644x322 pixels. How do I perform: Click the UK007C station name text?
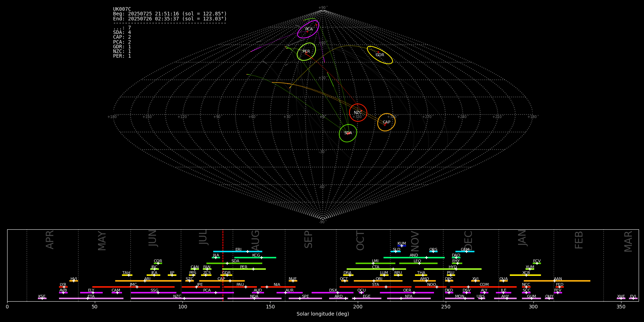[x=122, y=9]
